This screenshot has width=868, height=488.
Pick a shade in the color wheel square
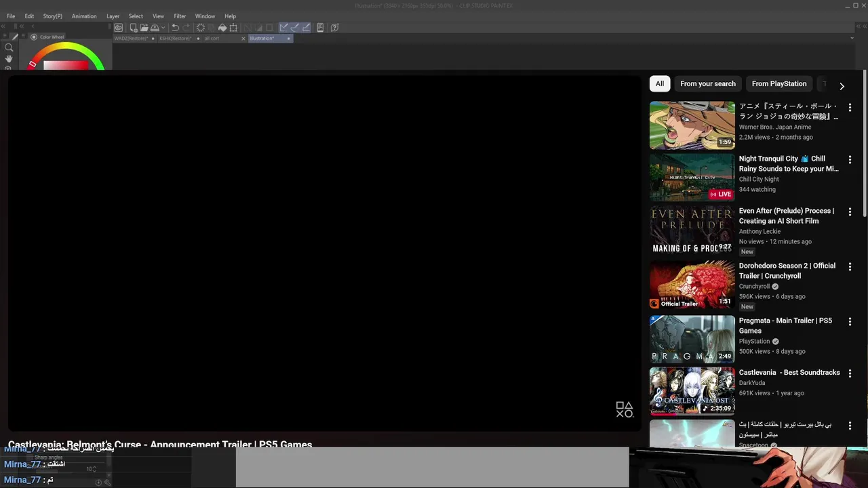(66, 65)
